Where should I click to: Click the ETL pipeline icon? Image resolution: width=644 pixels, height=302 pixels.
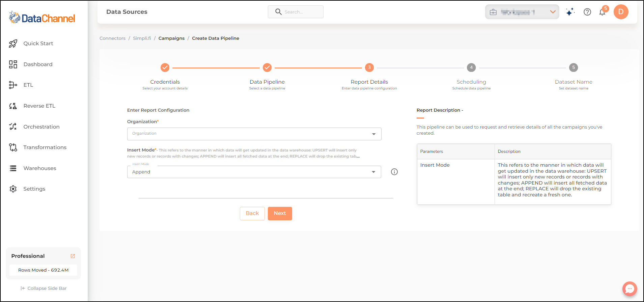[13, 85]
